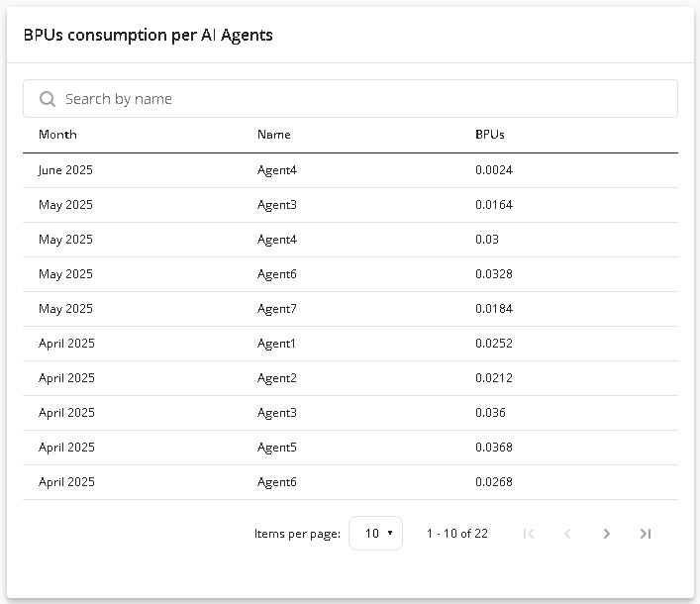Go to the previous page arrow
This screenshot has width=700, height=604.
pos(567,534)
